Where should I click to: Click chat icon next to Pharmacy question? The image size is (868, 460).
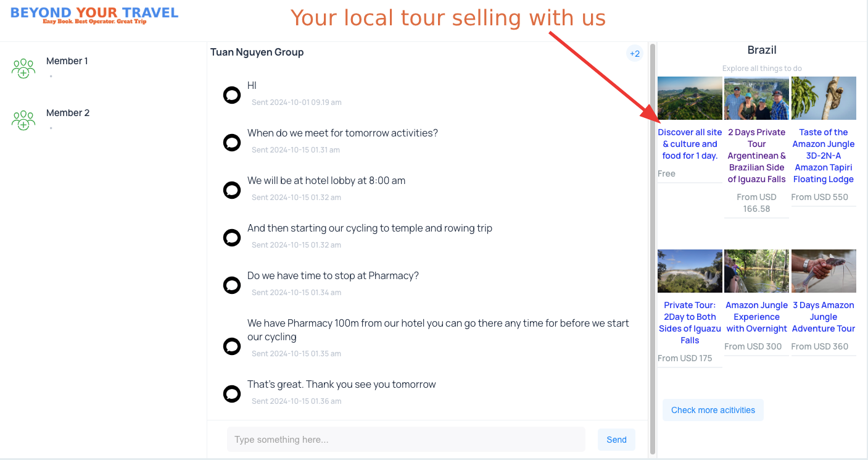click(232, 285)
